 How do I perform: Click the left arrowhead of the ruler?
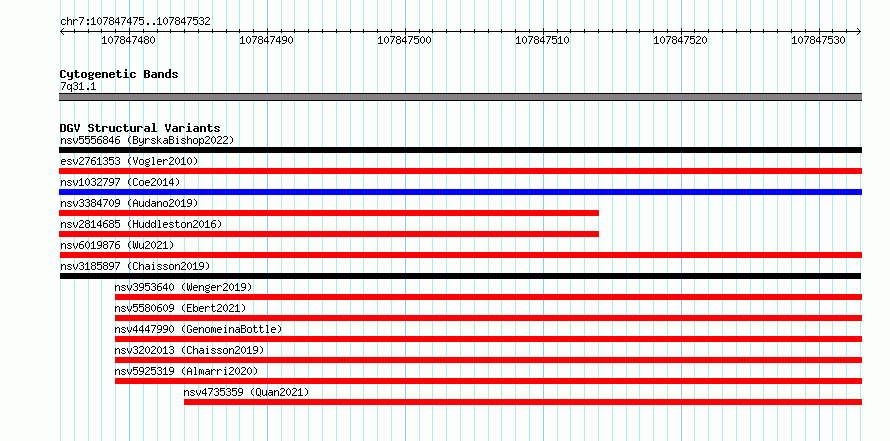pos(62,32)
